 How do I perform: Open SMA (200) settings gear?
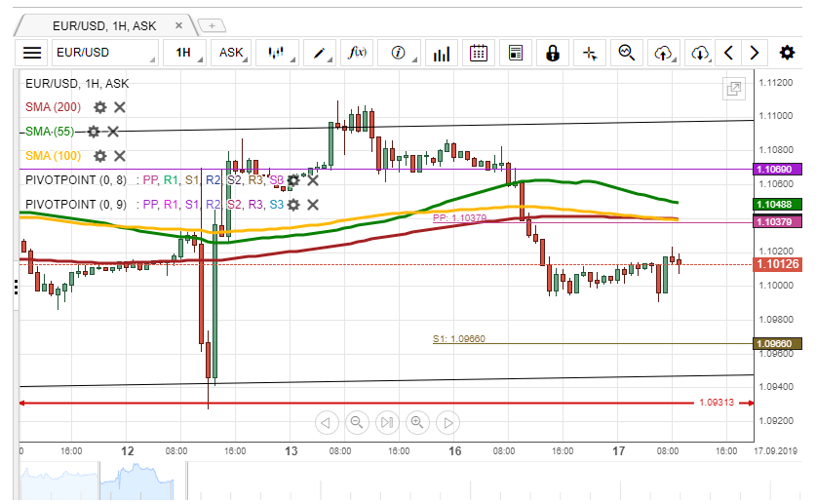click(99, 107)
